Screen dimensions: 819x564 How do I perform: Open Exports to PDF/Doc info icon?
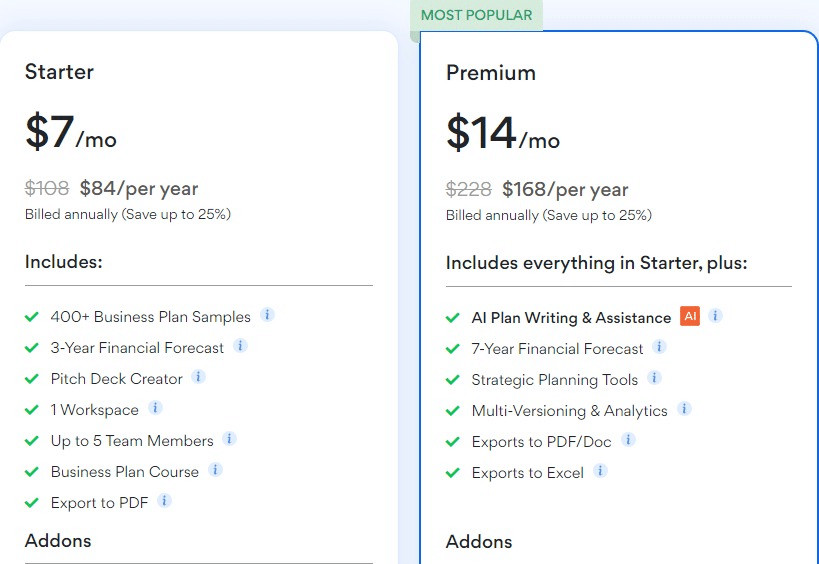628,440
